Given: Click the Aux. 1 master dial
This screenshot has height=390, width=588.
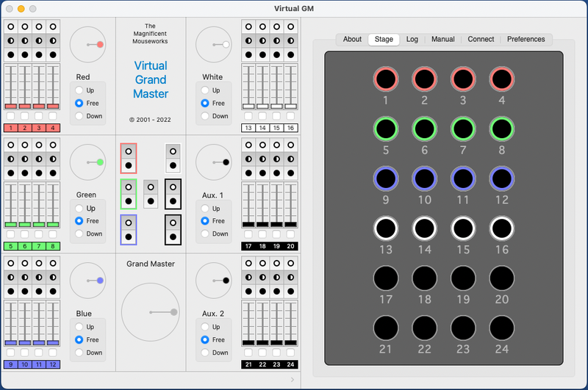Looking at the screenshot, I should click(x=213, y=162).
